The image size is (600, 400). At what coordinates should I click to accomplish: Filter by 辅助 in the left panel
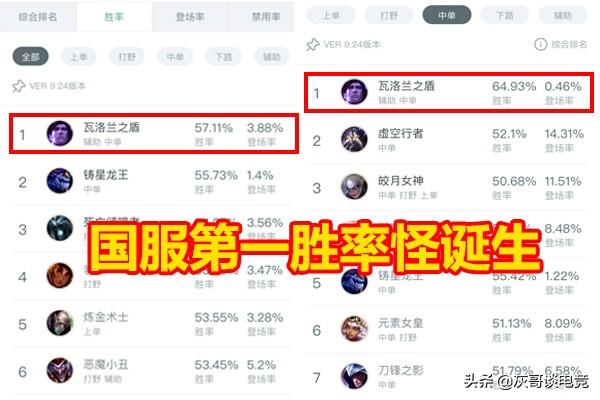pos(272,57)
